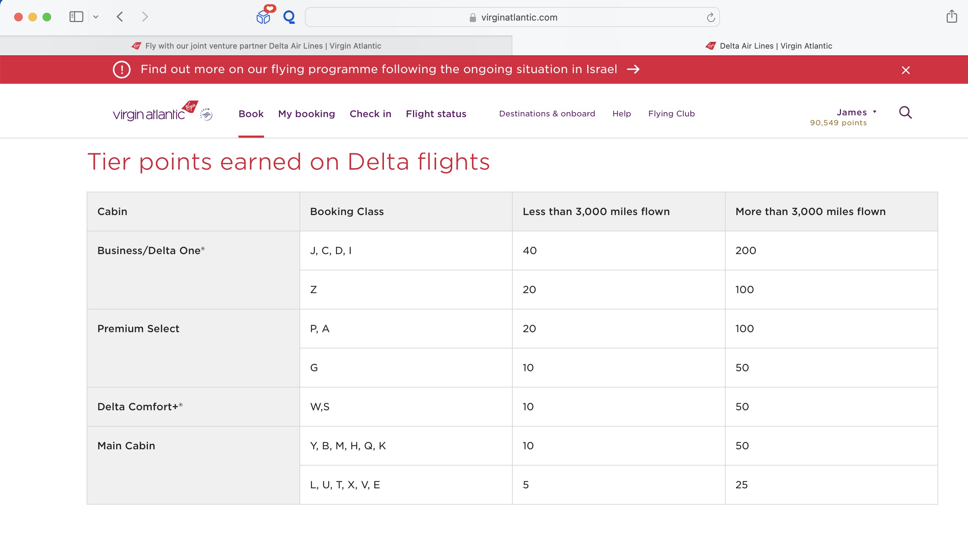This screenshot has width=968, height=560.
Task: Click the 'G' booking class cell
Action: click(x=406, y=368)
